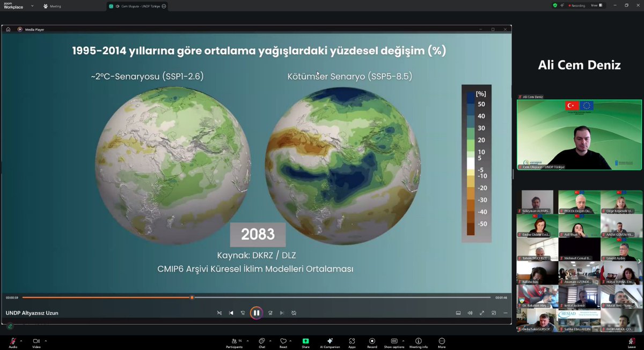Click the Record icon

(372, 342)
